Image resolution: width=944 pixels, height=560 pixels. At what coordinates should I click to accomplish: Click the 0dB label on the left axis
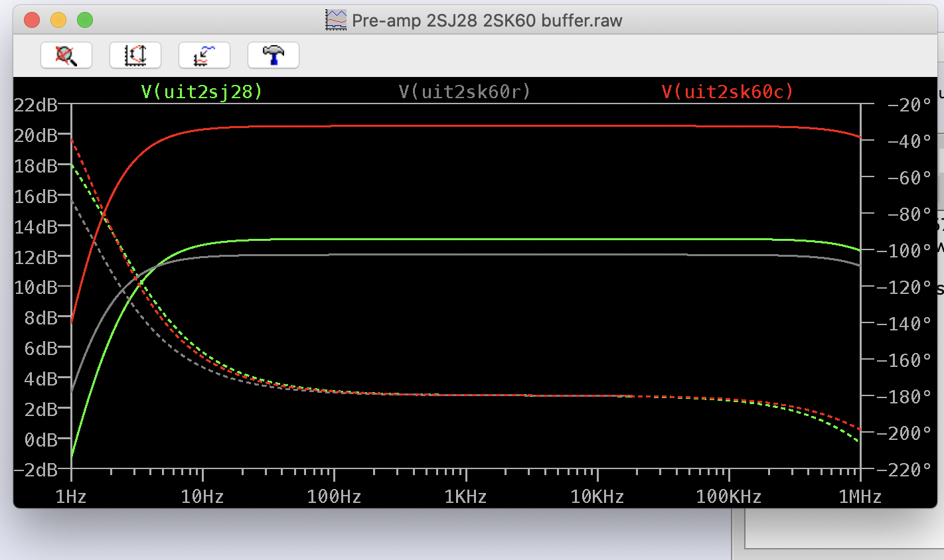click(x=41, y=439)
